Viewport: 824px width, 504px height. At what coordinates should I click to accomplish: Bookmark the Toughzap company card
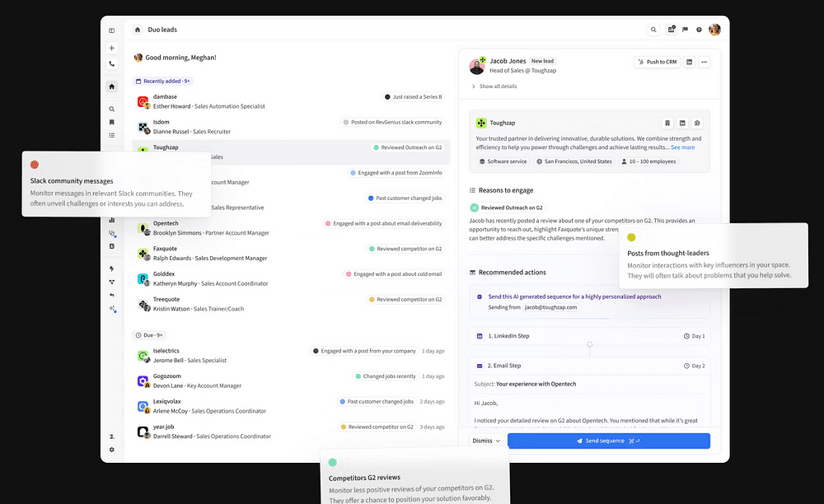click(x=667, y=123)
